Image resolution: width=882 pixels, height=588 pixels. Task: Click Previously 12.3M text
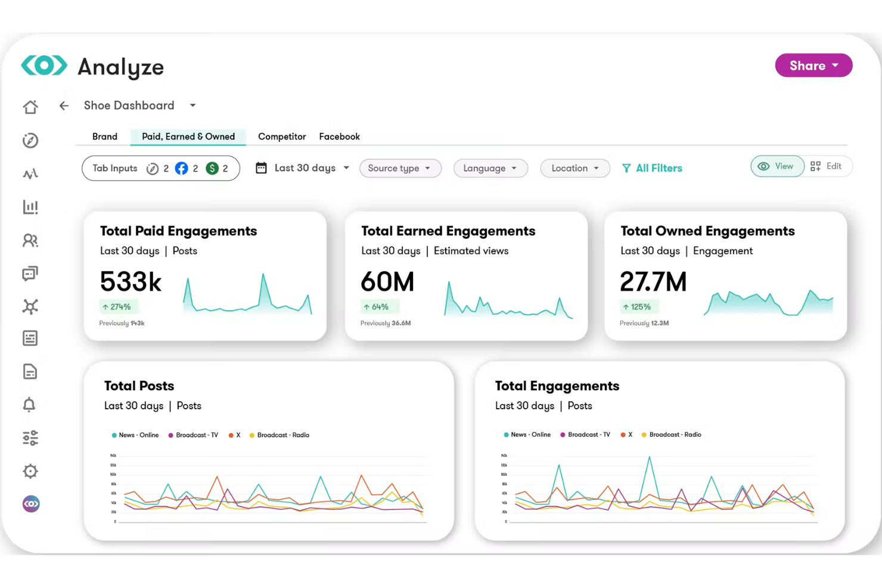click(x=644, y=323)
